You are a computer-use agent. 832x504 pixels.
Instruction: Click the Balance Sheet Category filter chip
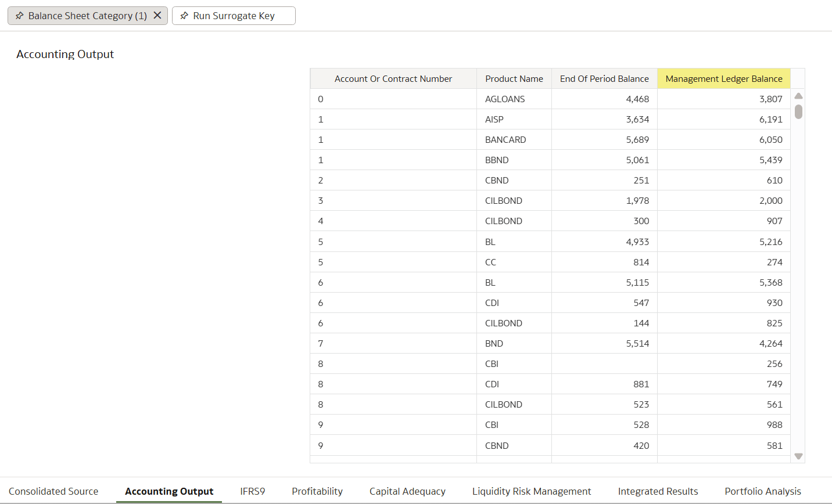tap(84, 16)
